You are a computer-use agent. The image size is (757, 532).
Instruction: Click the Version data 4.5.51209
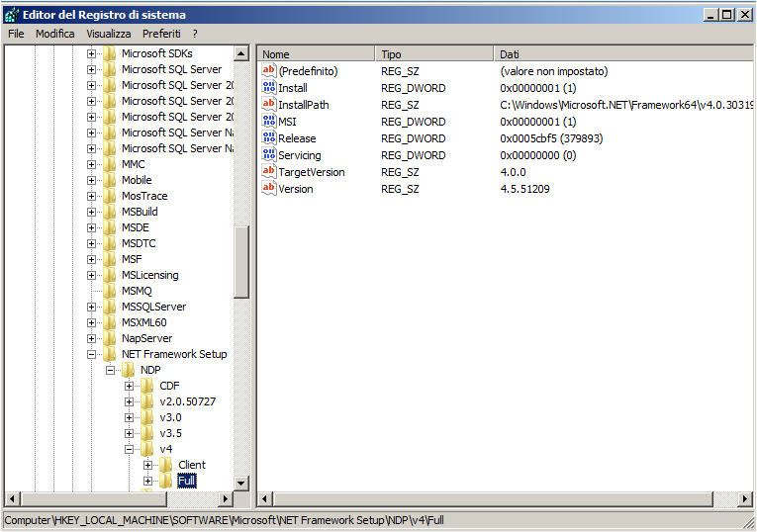click(x=524, y=189)
